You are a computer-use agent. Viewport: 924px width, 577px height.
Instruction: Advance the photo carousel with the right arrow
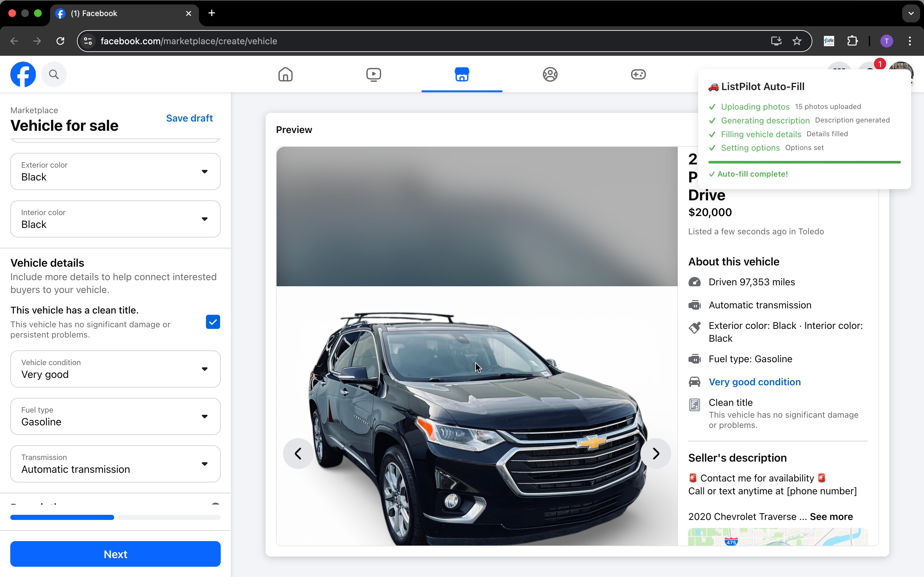pyautogui.click(x=655, y=453)
